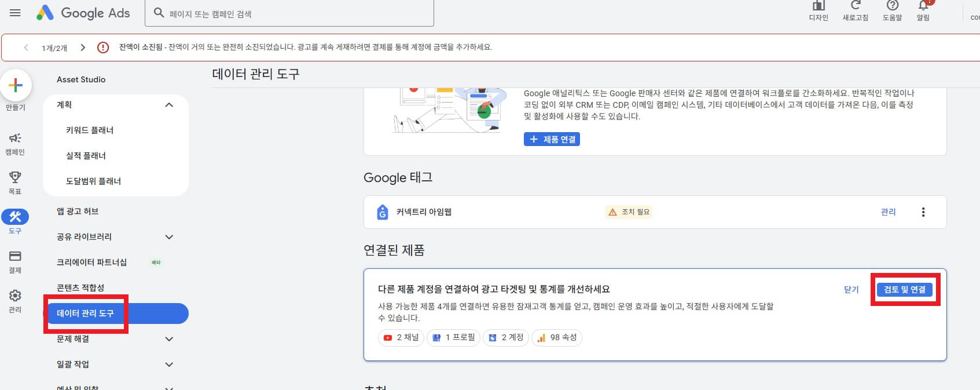Image resolution: width=980 pixels, height=390 pixels.
Task: Click the page or campaign search field
Action: (x=289, y=13)
